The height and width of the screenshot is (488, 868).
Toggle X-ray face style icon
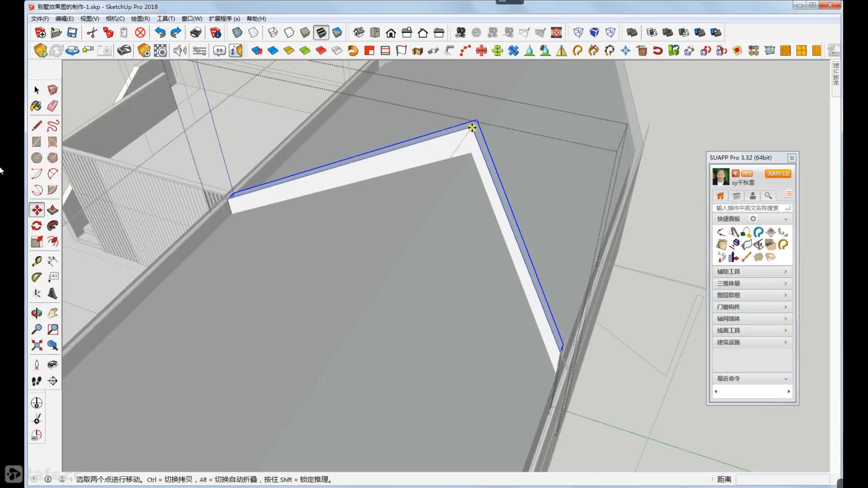[x=237, y=33]
